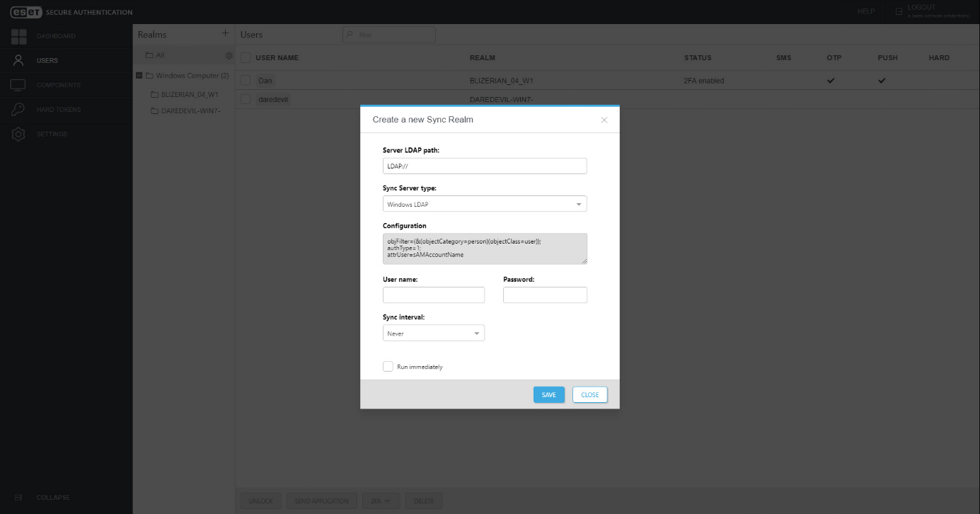Click the Close button in dialog

(590, 394)
